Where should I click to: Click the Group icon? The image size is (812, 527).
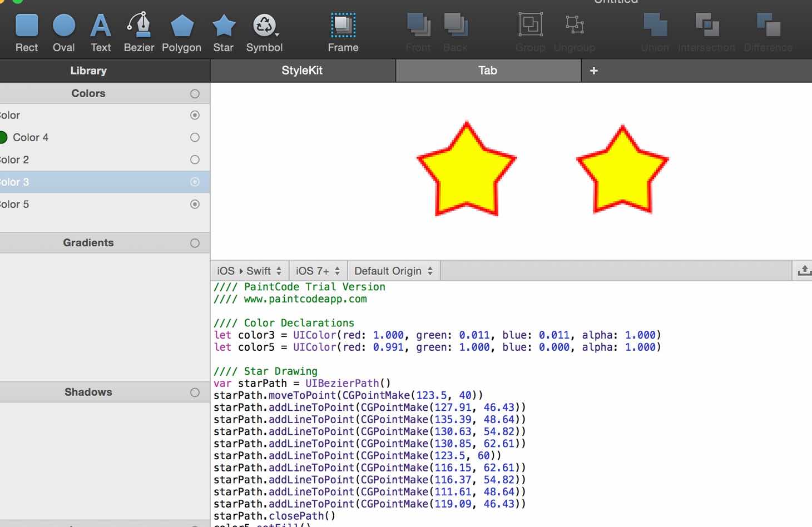coord(531,25)
